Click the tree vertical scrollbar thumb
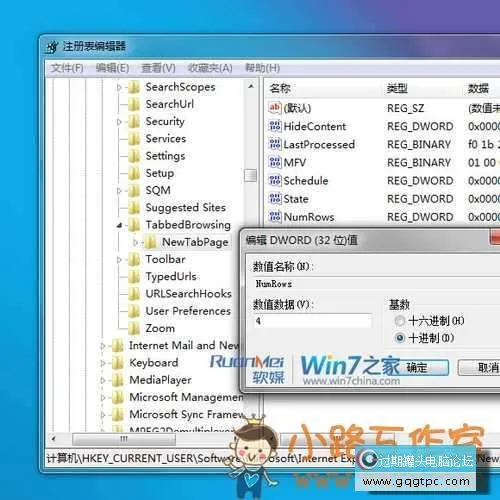Image resolution: width=500 pixels, height=500 pixels. 250,175
